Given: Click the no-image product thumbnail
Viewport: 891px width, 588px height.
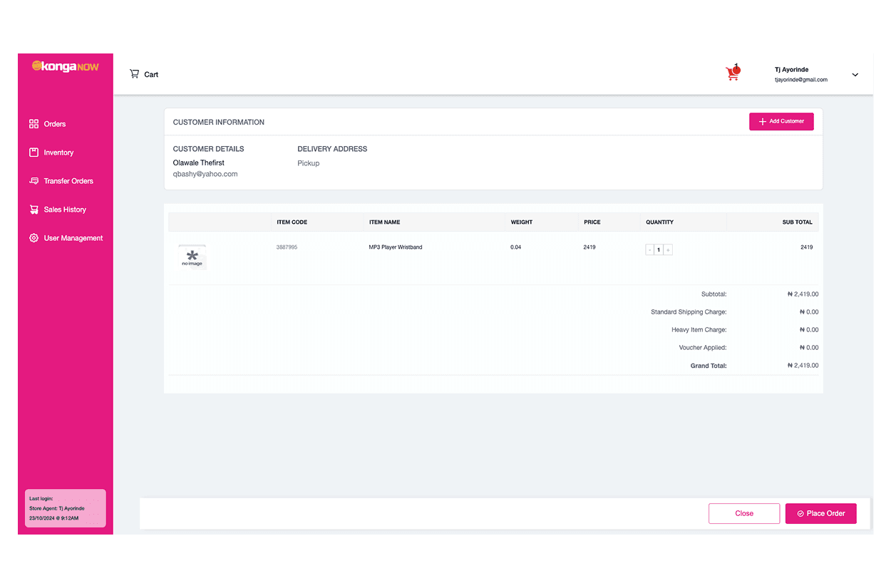Looking at the screenshot, I should (x=192, y=257).
